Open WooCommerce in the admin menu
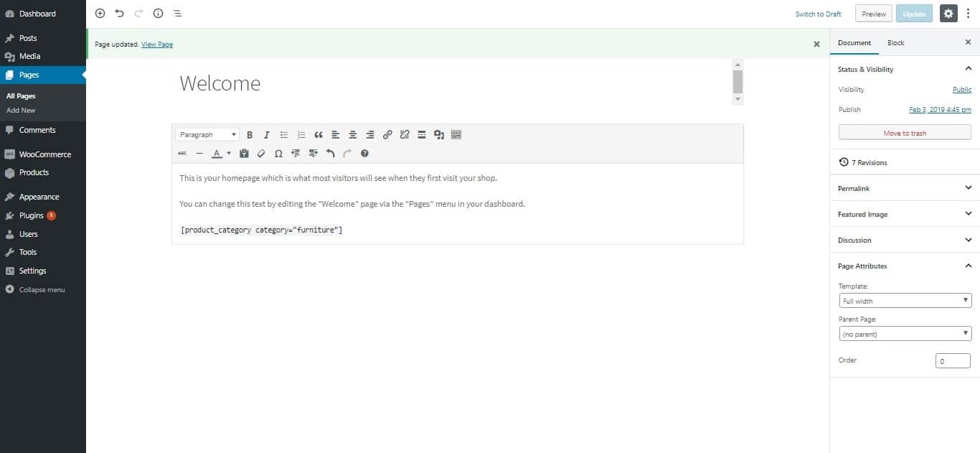 (x=43, y=154)
